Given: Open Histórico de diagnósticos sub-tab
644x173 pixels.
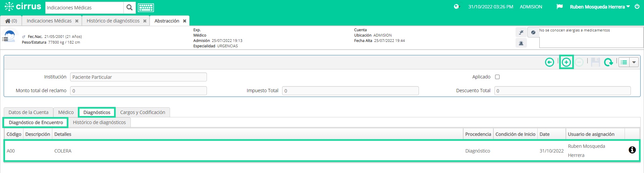Looking at the screenshot, I should coord(99,122).
